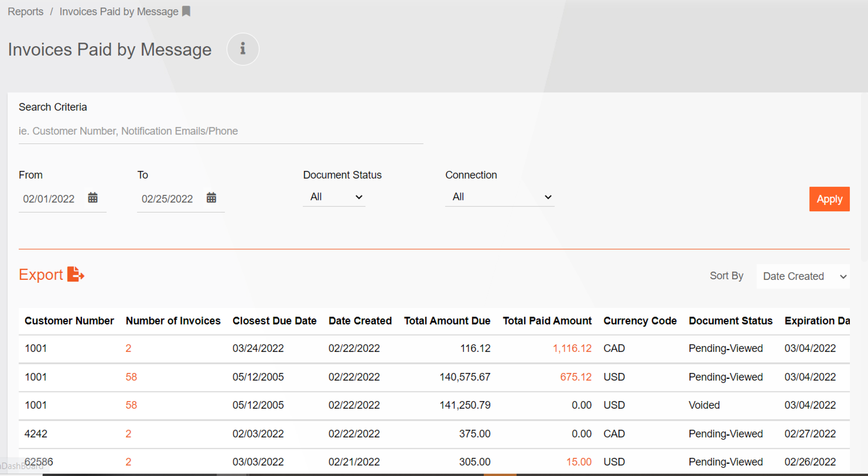Viewport: 868px width, 476px height.
Task: Open the Sort By Date Created dropdown
Action: point(803,276)
